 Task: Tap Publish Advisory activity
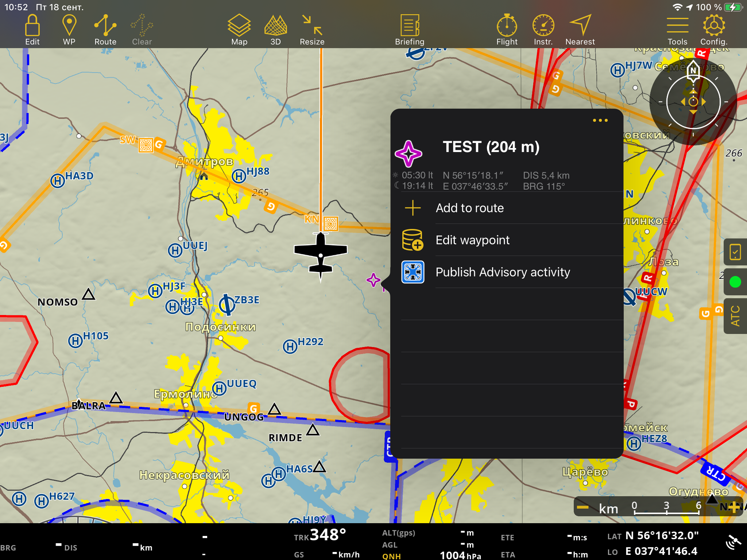(x=503, y=272)
